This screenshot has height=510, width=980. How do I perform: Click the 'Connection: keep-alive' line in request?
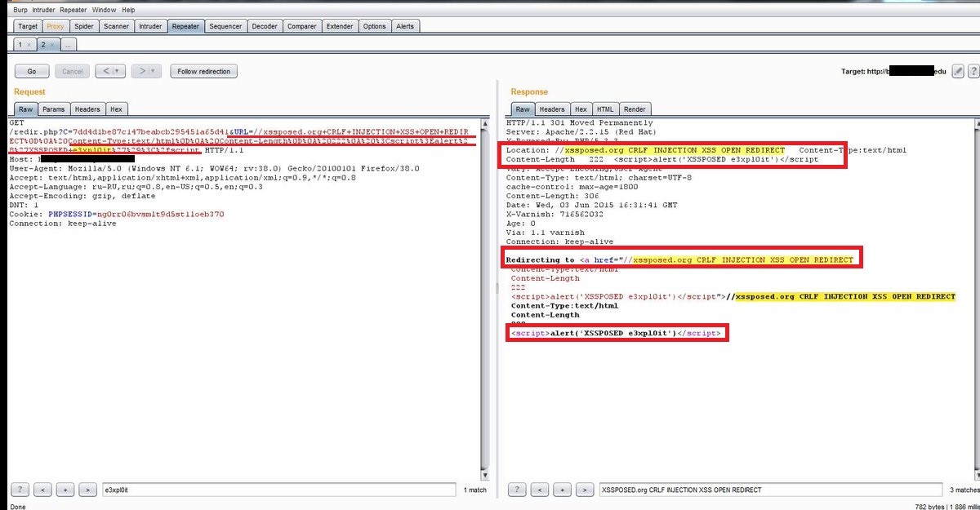(62, 224)
